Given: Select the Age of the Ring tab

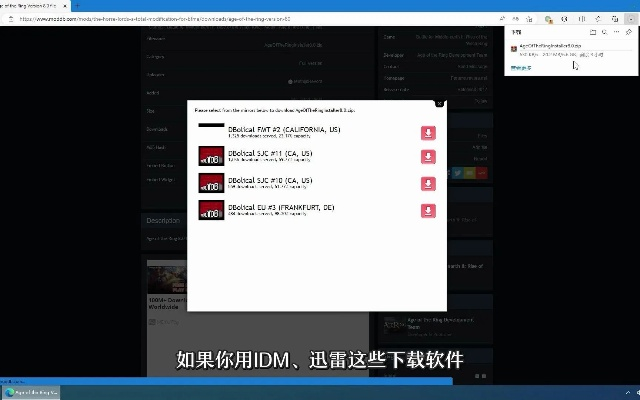Looking at the screenshot, I should coord(29,6).
